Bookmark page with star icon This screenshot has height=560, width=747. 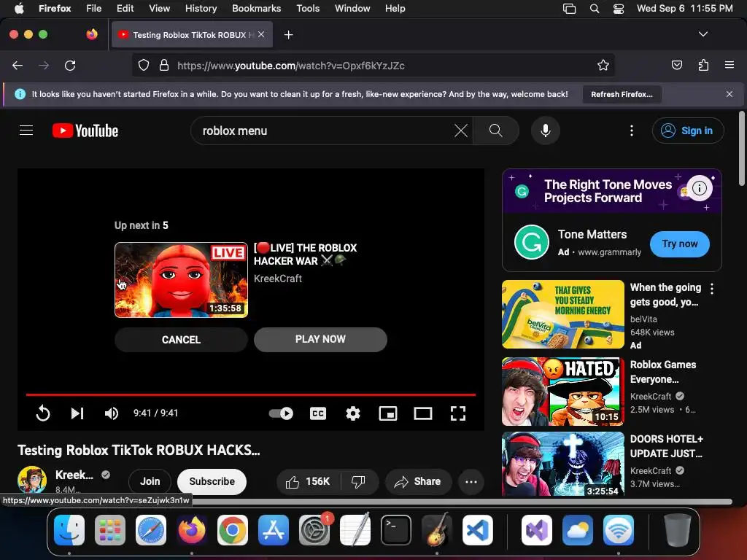(x=603, y=66)
